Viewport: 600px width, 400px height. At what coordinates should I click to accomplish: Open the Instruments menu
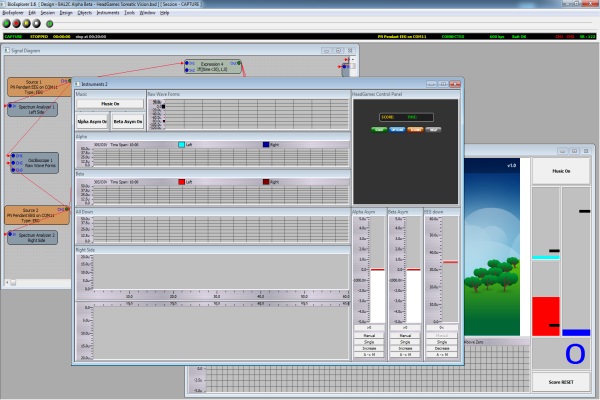coord(108,13)
